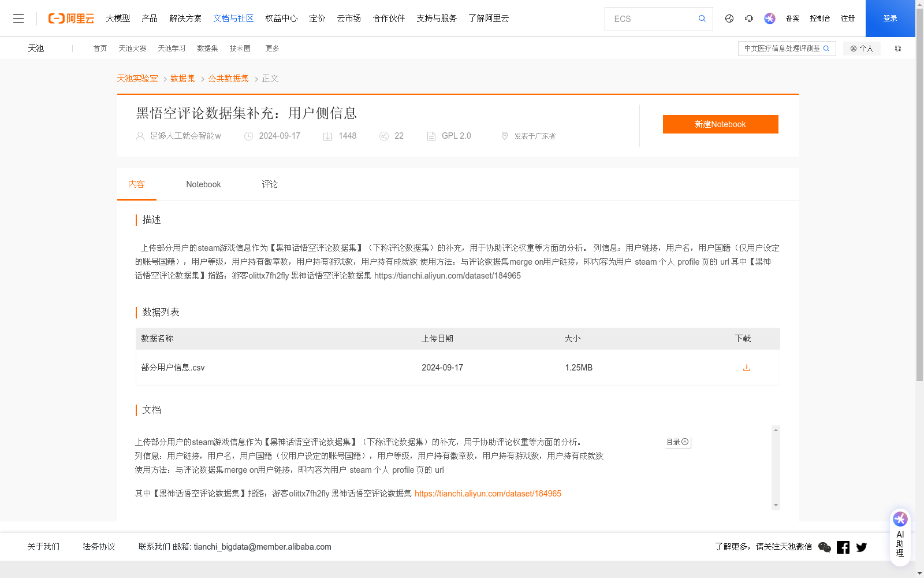Go to Tianchi 首页
Viewport: 924px width, 578px height.
(100, 49)
